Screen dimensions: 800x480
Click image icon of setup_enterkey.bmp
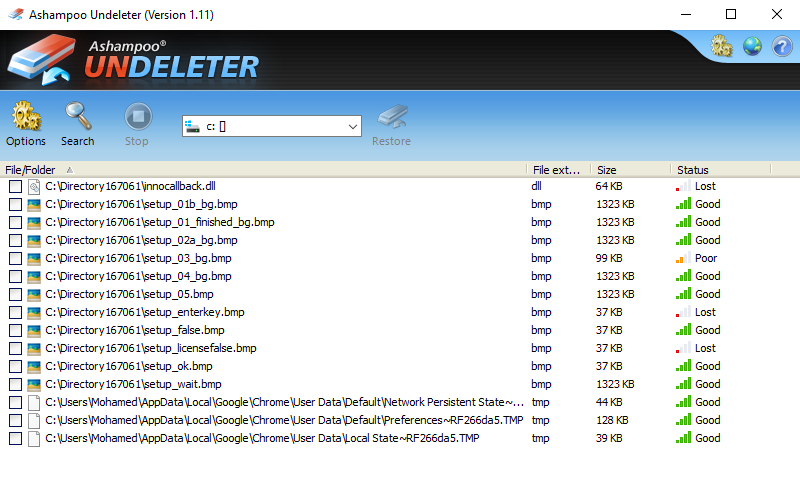coord(34,313)
